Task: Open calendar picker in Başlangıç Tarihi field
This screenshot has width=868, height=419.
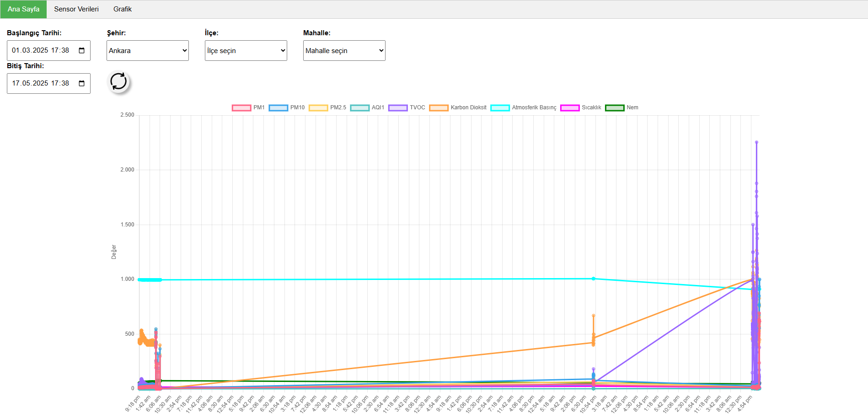Action: tap(82, 50)
